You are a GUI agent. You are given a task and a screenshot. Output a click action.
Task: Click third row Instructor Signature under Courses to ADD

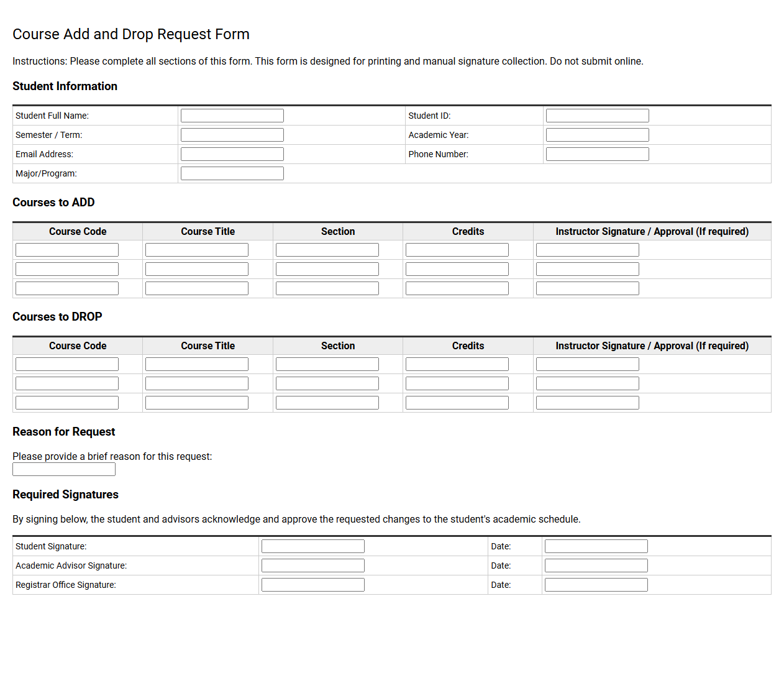point(588,288)
